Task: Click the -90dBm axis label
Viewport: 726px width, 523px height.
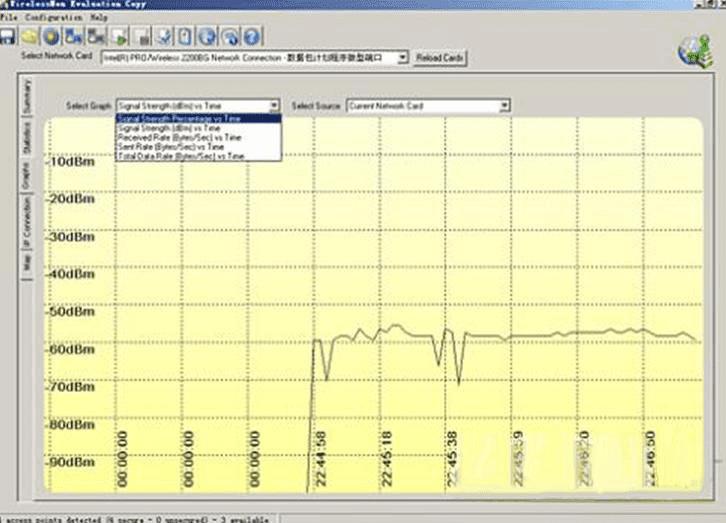Action: coord(70,462)
